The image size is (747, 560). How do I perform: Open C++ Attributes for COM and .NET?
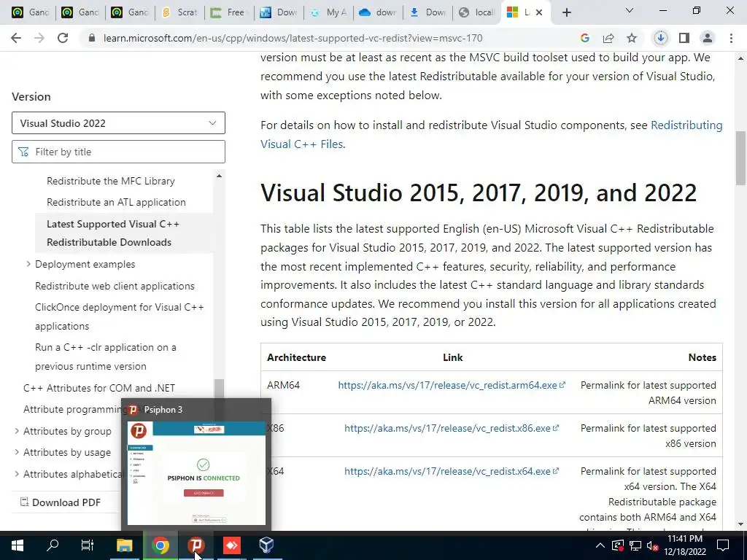(99, 388)
